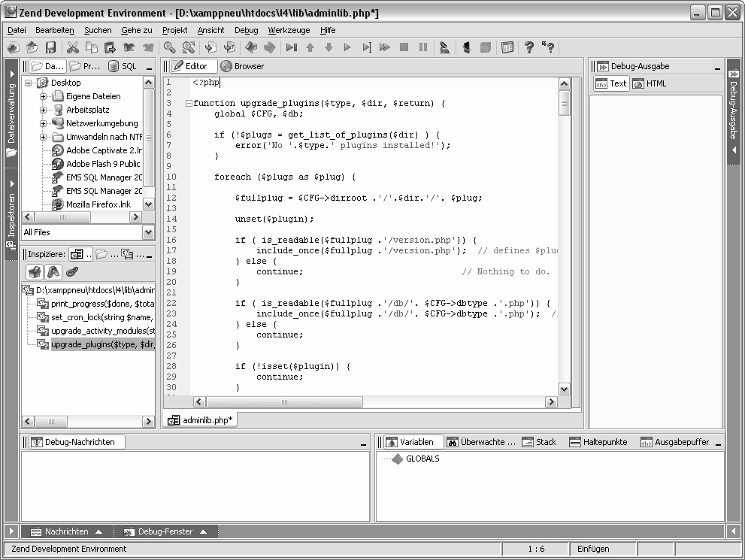Toggle the basket filter button in inspector
Screen dimensions: 745x560
tap(34, 272)
